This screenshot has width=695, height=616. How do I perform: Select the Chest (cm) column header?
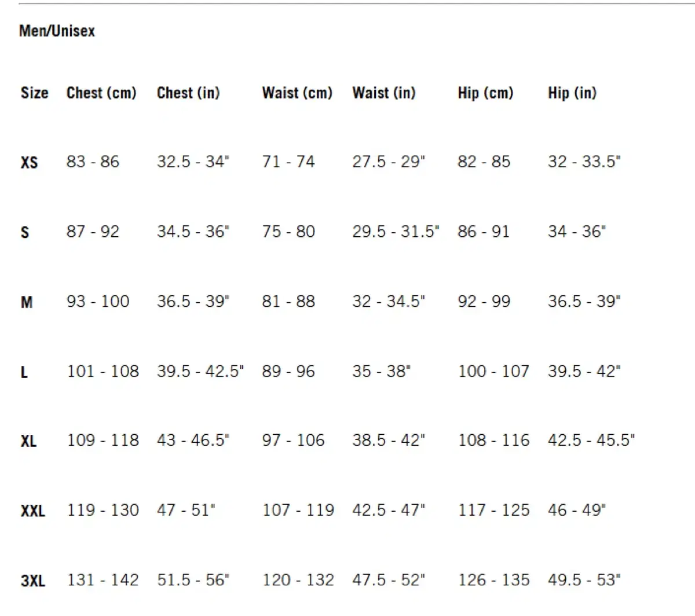click(101, 93)
